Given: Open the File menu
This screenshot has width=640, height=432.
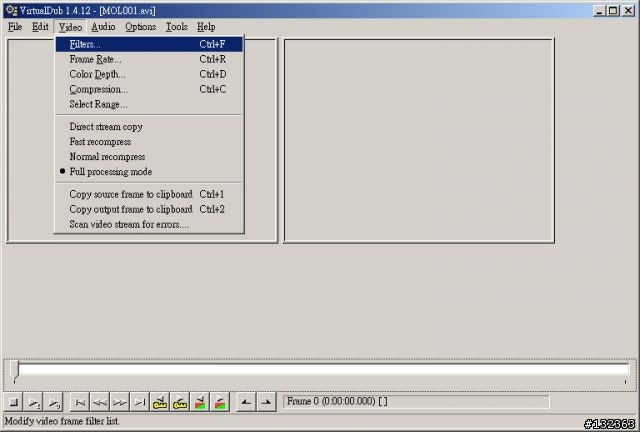Looking at the screenshot, I should click(x=15, y=27).
